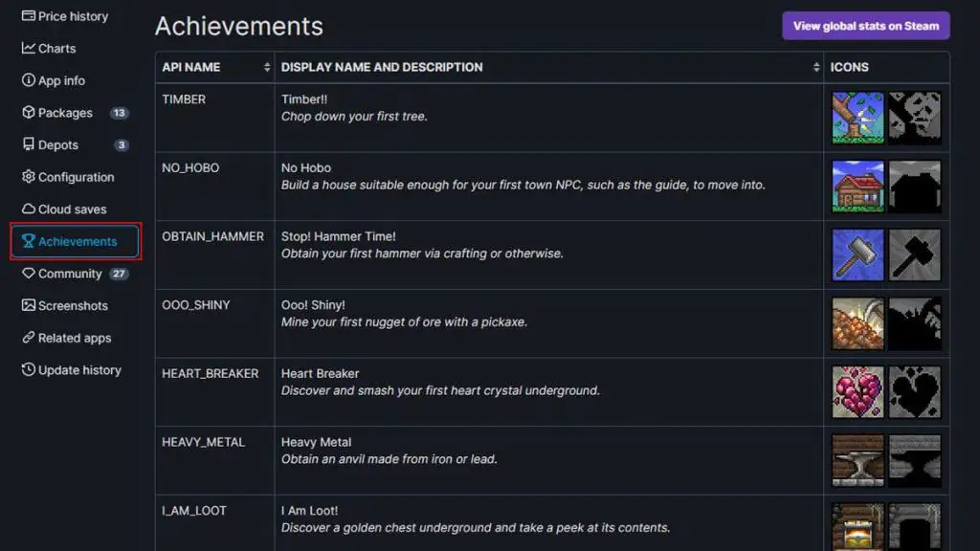Viewport: 980px width, 551px height.
Task: Navigate to Cloud saves
Action: click(72, 209)
